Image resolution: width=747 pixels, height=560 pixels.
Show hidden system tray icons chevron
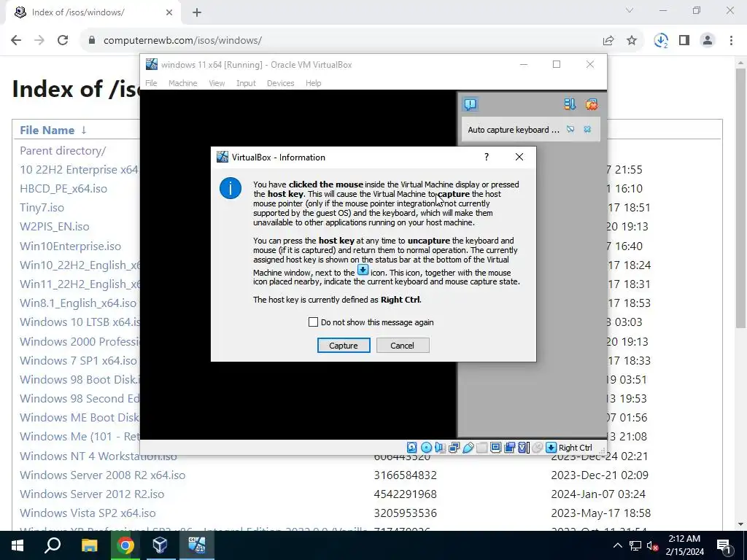coord(617,545)
